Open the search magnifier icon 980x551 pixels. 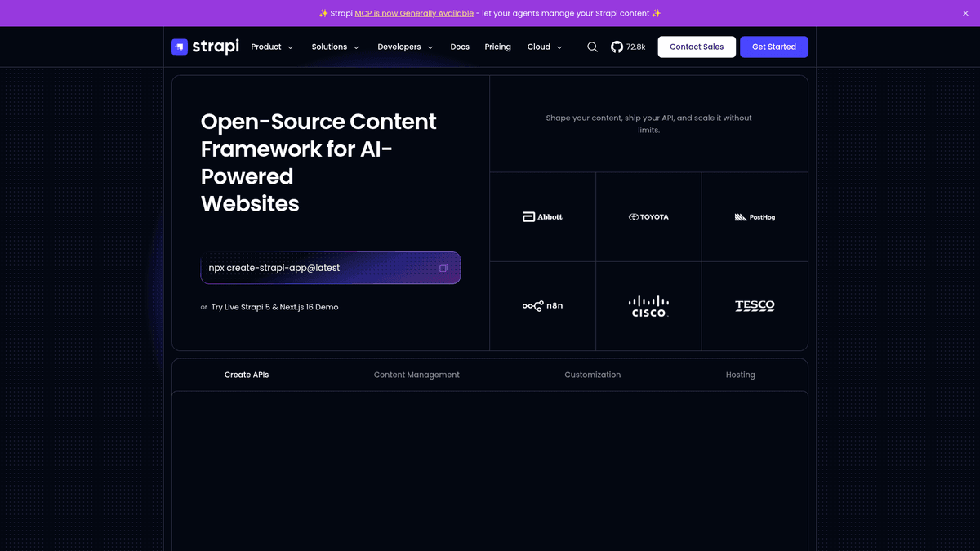(593, 47)
